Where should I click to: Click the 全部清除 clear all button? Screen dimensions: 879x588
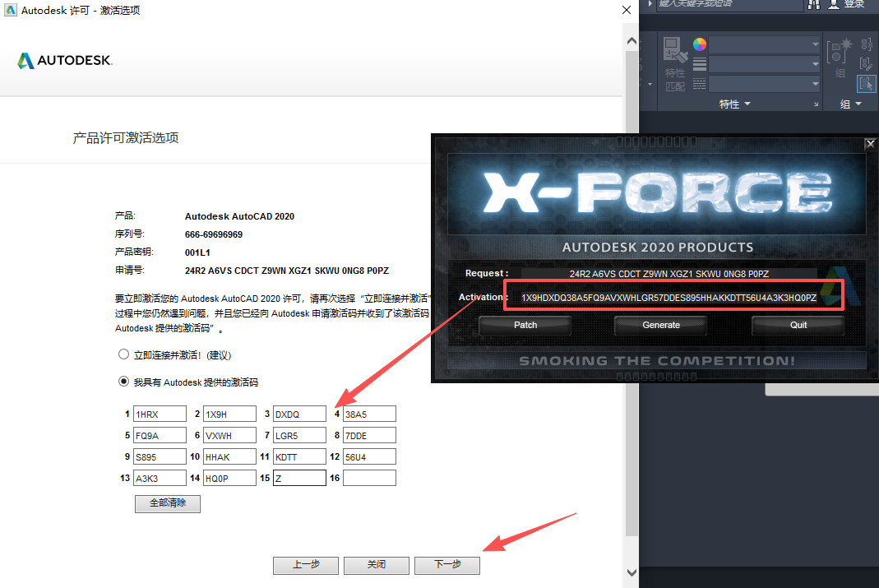[x=168, y=503]
